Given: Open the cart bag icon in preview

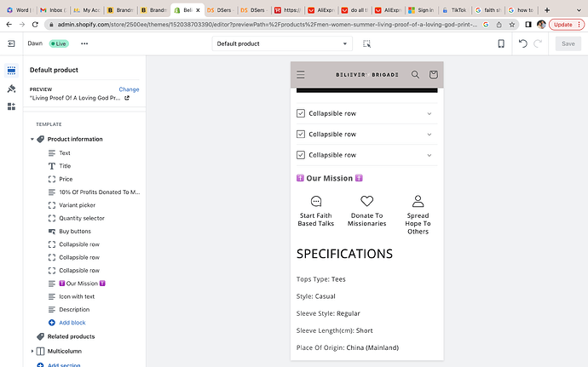Looking at the screenshot, I should click(433, 75).
